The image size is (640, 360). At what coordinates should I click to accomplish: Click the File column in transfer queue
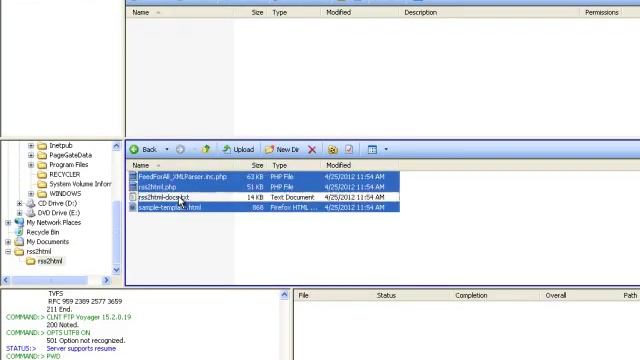[303, 296]
